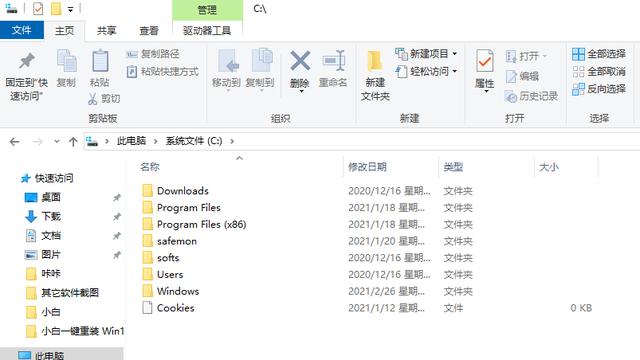Sort by Type (类型) column header
The image size is (640, 360).
pos(453,167)
